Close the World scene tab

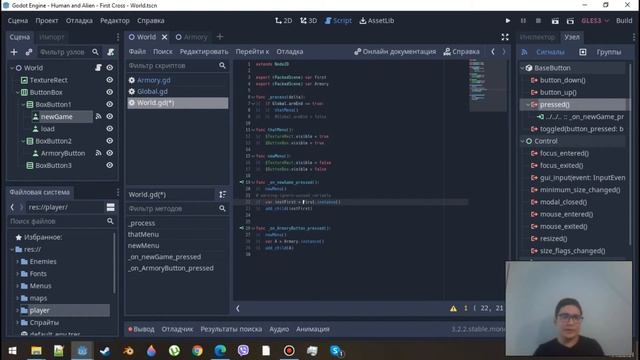164,37
